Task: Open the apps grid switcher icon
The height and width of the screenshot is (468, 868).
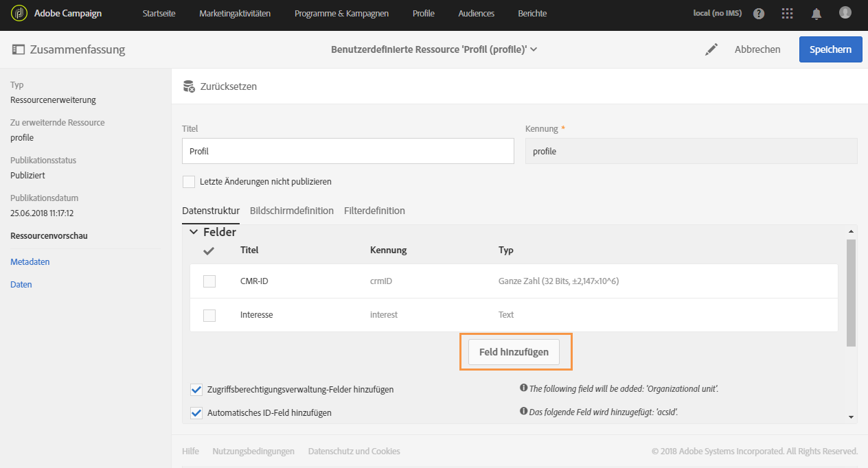Action: click(787, 14)
